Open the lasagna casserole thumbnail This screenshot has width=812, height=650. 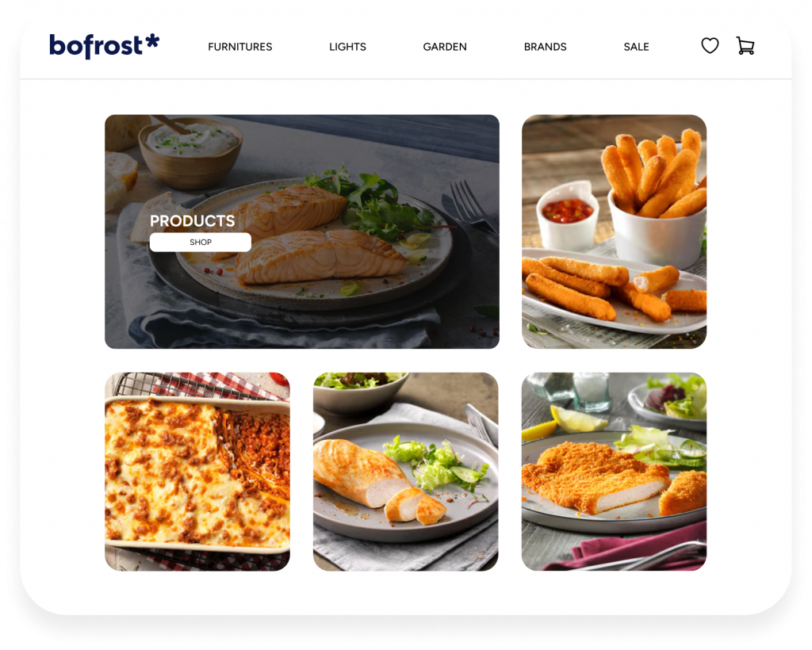click(197, 472)
